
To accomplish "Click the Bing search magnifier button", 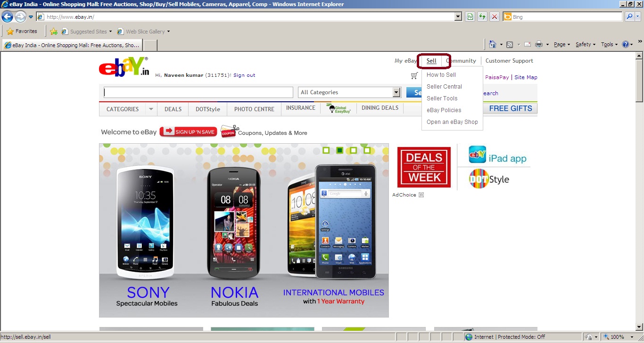I will click(629, 17).
